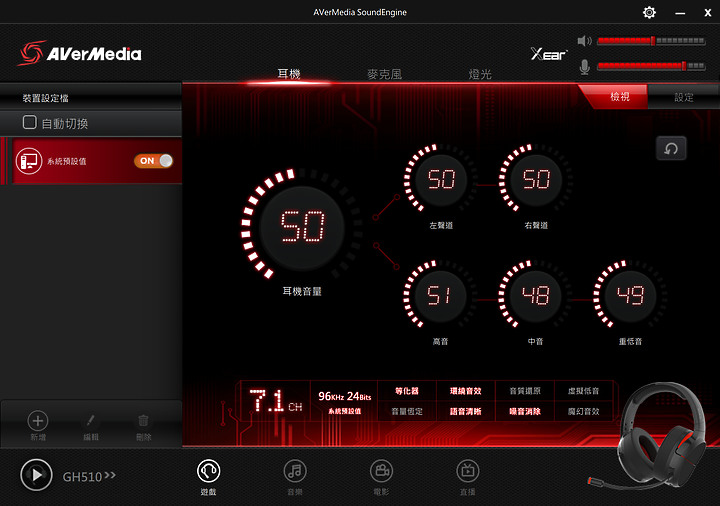Viewport: 720px width, 506px height.
Task: Select the 檢視 view tab
Action: [x=619, y=97]
